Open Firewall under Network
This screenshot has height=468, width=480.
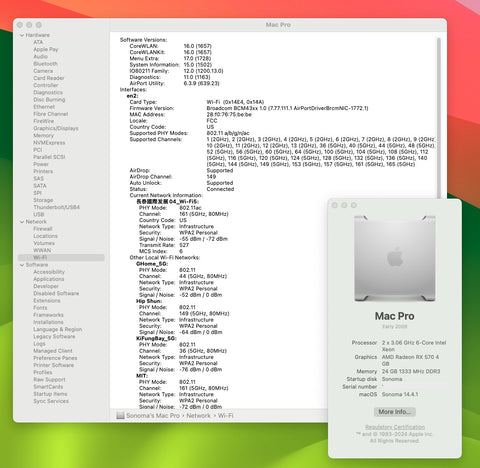click(43, 229)
